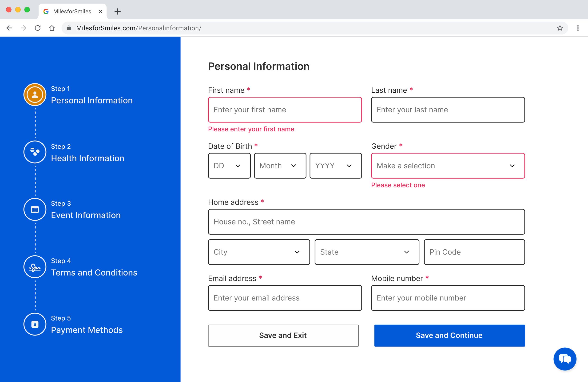Open the State dropdown
This screenshot has height=382, width=588.
click(x=367, y=252)
